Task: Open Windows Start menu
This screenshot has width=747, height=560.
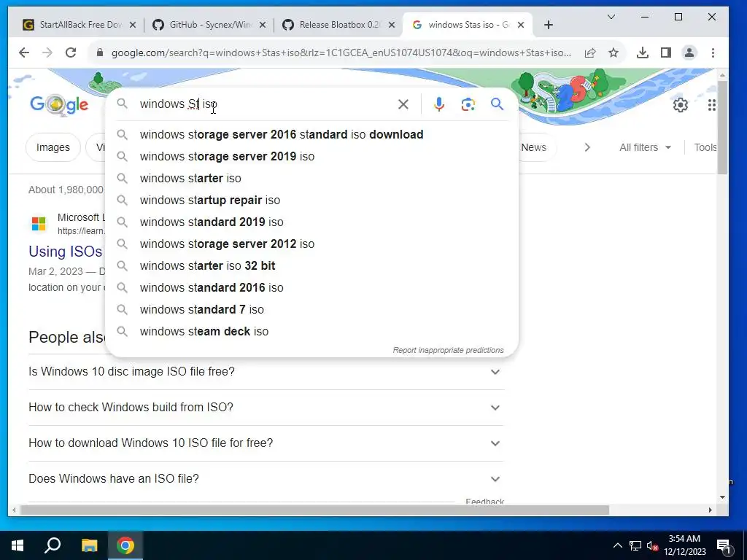Action: (x=18, y=545)
